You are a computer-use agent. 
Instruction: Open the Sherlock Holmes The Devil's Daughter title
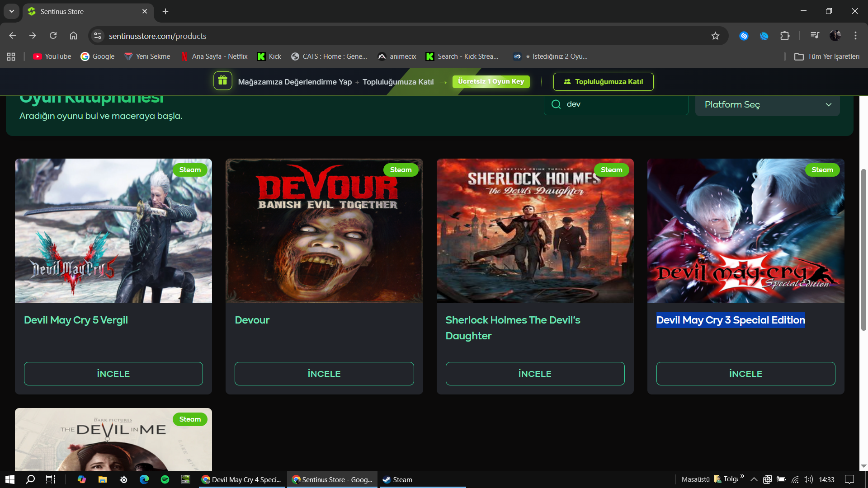[513, 328]
